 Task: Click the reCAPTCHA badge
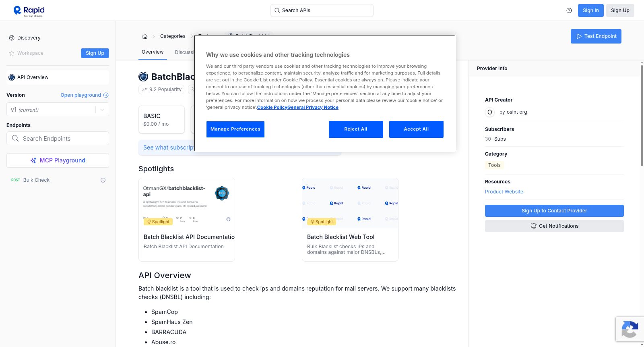click(630, 329)
